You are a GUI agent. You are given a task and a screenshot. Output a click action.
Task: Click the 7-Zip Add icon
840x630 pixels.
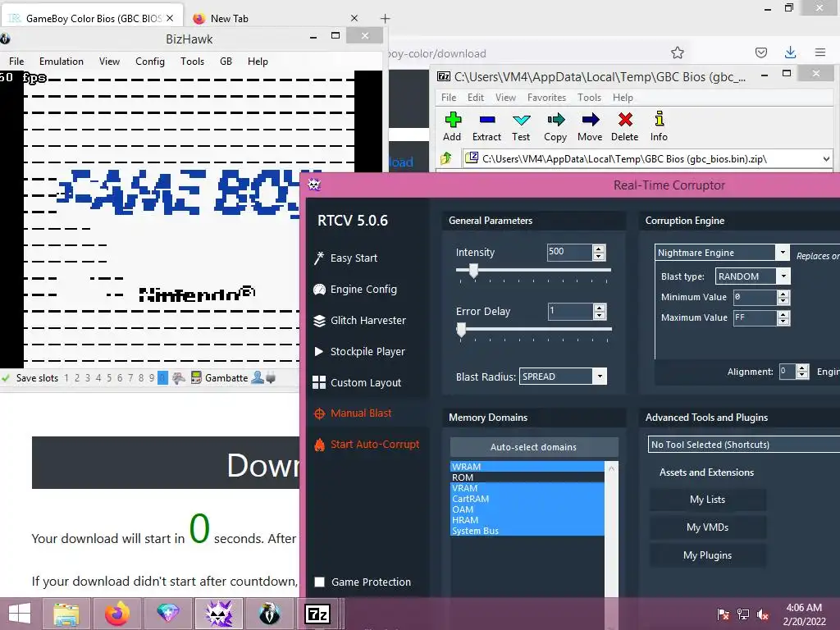point(453,120)
